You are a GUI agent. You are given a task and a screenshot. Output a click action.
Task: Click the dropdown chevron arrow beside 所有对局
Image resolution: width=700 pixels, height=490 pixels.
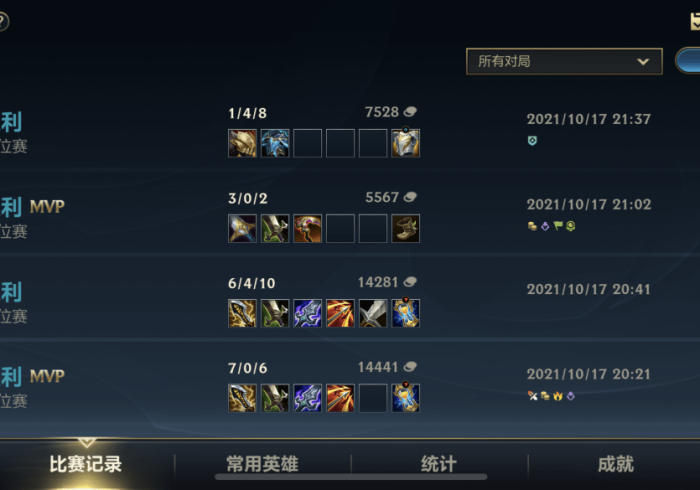pos(643,62)
